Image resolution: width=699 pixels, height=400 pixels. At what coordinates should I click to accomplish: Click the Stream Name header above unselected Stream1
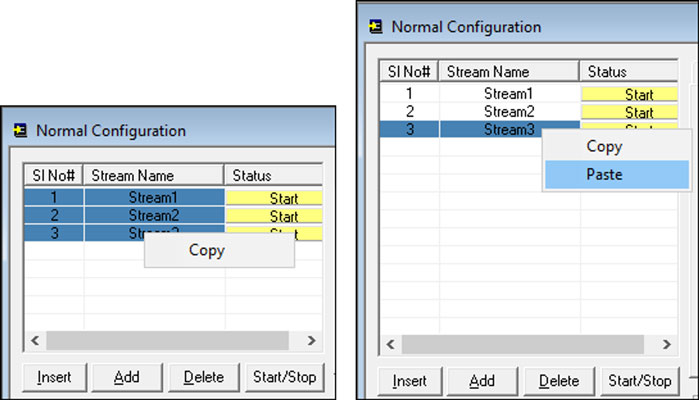pyautogui.click(x=509, y=72)
